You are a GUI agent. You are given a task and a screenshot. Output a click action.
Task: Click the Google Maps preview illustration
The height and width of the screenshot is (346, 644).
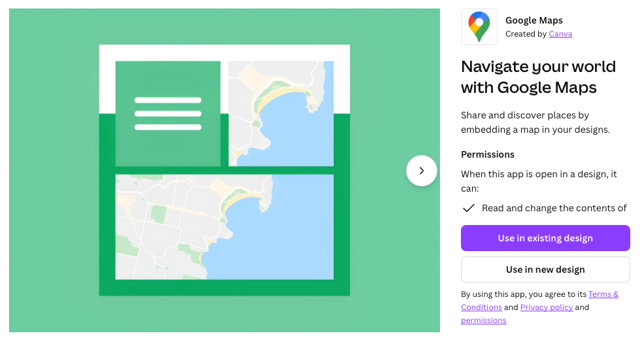(225, 170)
